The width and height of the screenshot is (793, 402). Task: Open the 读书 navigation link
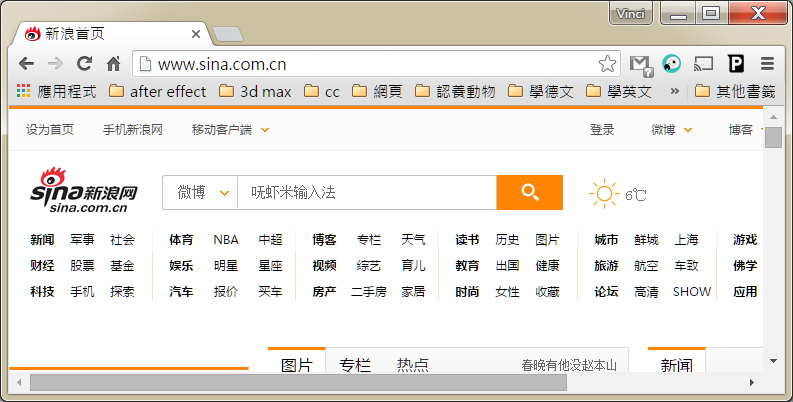(467, 240)
